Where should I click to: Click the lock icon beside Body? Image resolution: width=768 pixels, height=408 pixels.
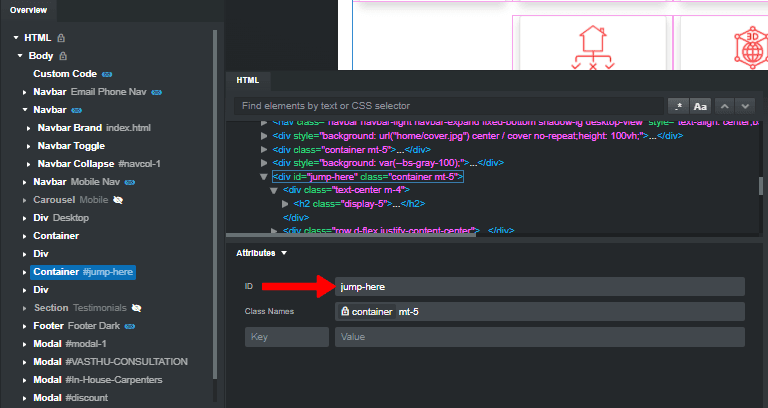coord(63,56)
